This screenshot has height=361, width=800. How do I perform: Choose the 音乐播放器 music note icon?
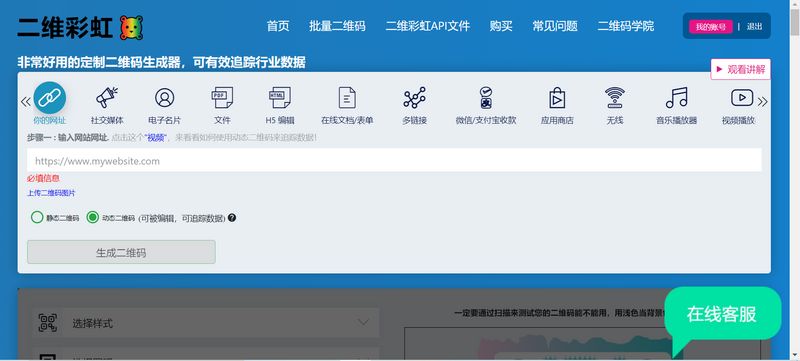click(x=677, y=97)
